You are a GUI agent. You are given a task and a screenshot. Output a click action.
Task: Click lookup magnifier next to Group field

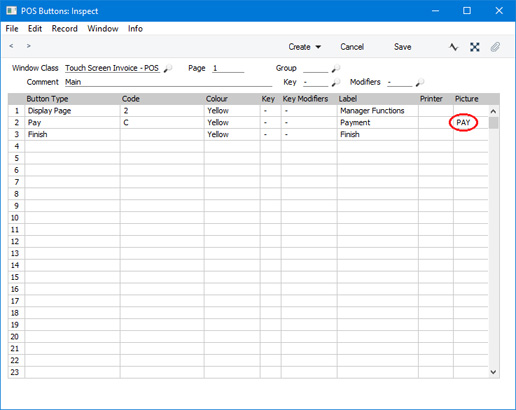(x=336, y=68)
